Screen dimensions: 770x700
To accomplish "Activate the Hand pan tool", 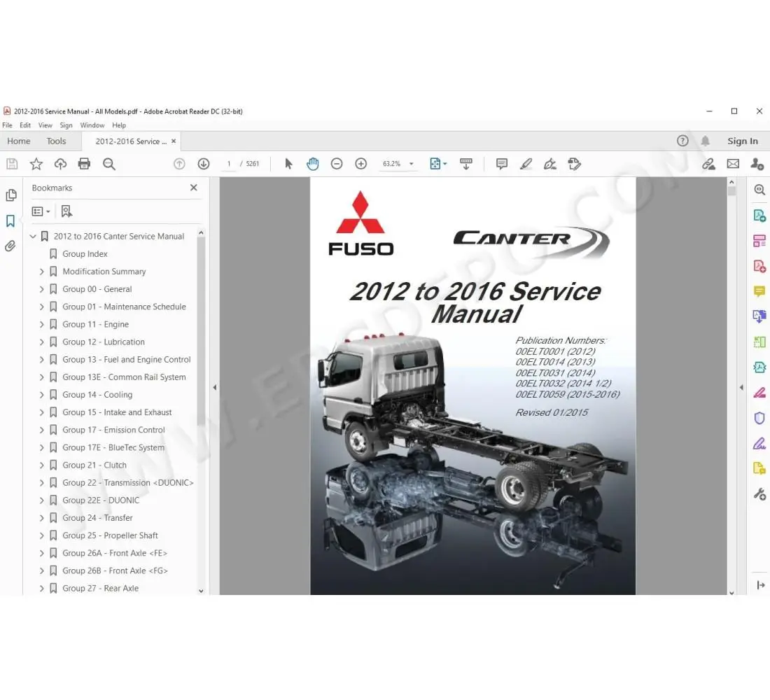I will 312,164.
